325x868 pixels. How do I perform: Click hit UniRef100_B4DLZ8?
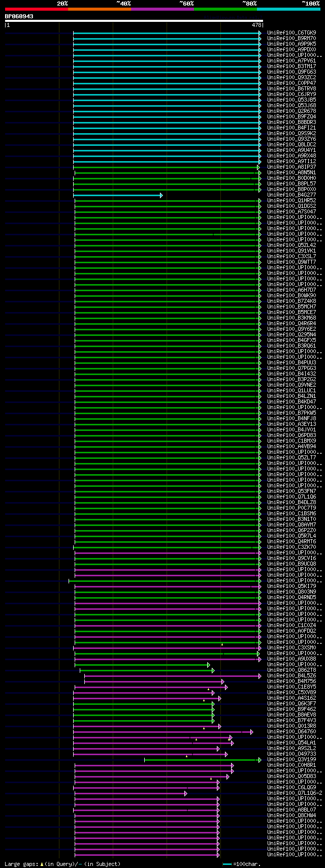coord(291,502)
